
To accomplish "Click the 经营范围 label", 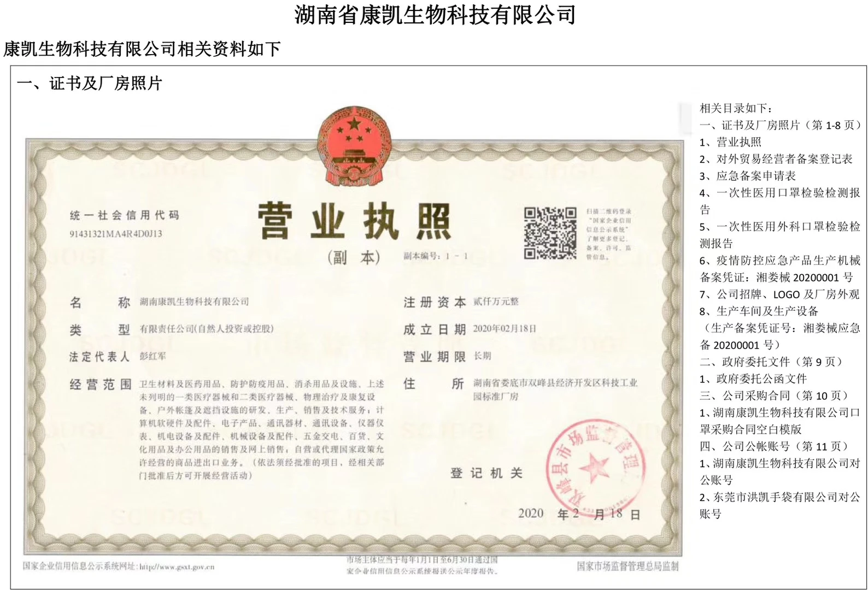I will 101,385.
